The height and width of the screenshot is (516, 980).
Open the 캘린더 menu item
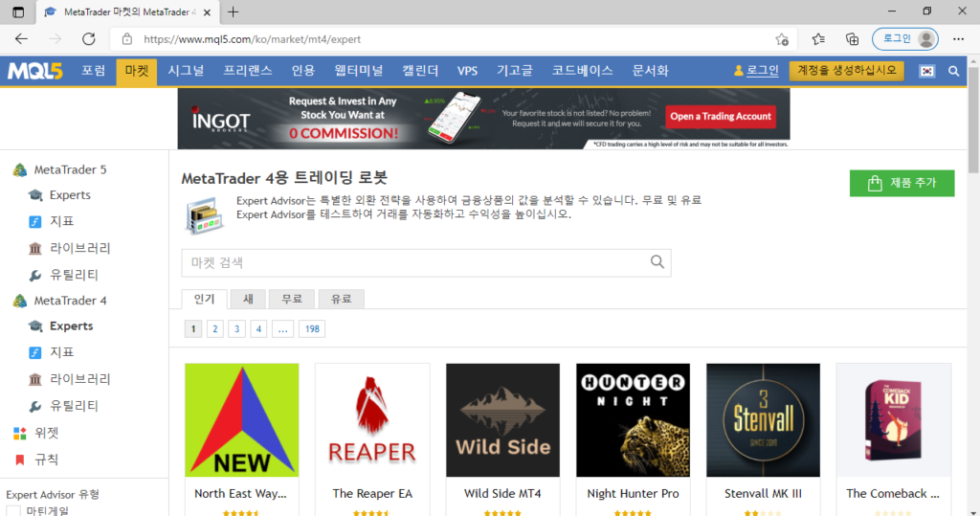[420, 71]
